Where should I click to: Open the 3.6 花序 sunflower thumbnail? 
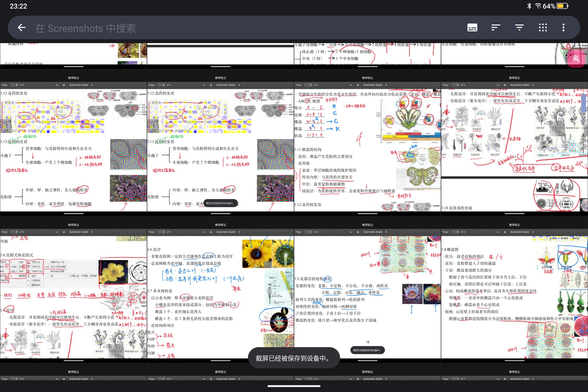(220, 290)
